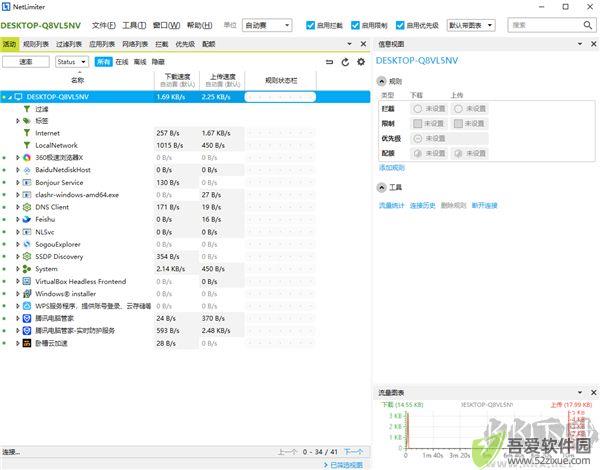Click the search magnifier icon
This screenshot has height=470, width=600.
588,25
